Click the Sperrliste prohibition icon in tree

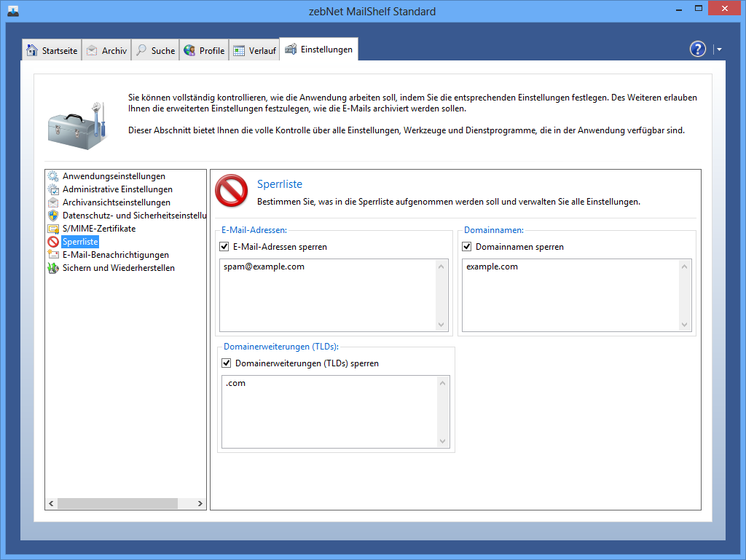point(53,242)
